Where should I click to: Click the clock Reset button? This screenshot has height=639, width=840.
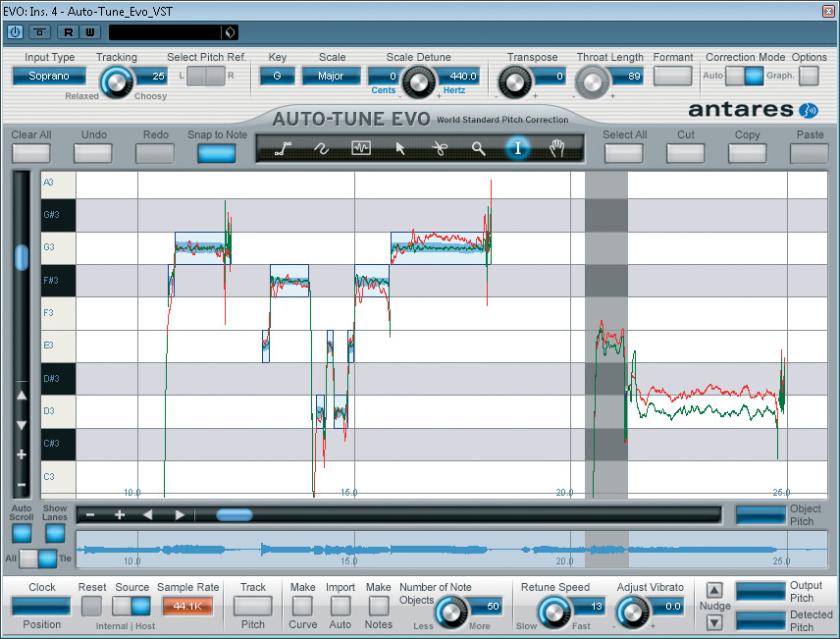click(91, 607)
